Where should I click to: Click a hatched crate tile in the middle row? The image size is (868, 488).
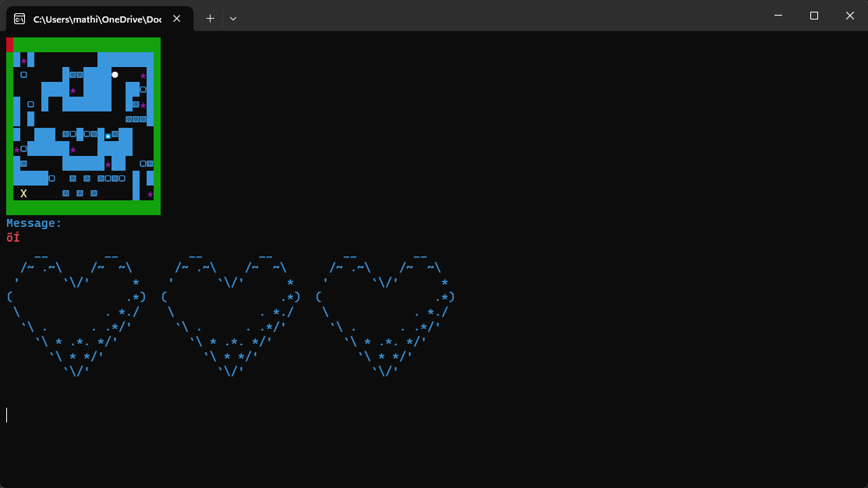(x=66, y=133)
